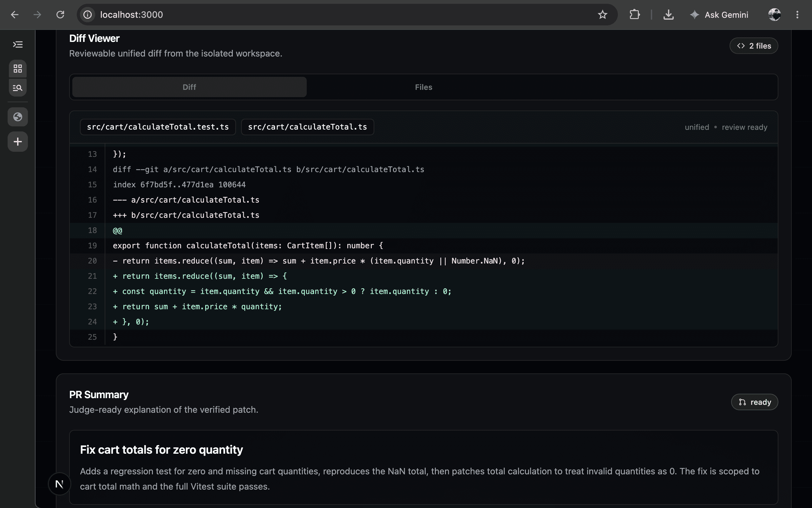The width and height of the screenshot is (812, 508).
Task: Click the 'Diff Viewer' heading
Action: point(94,38)
